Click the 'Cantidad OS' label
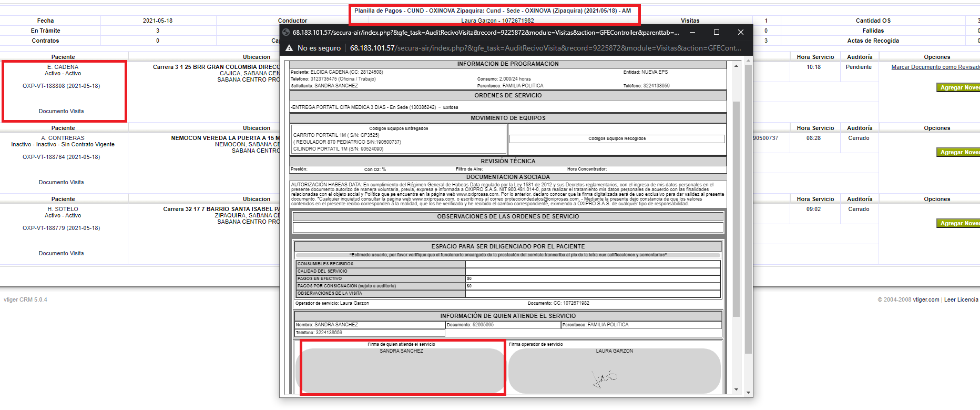Viewport: 980px width, 410px height. (x=873, y=21)
